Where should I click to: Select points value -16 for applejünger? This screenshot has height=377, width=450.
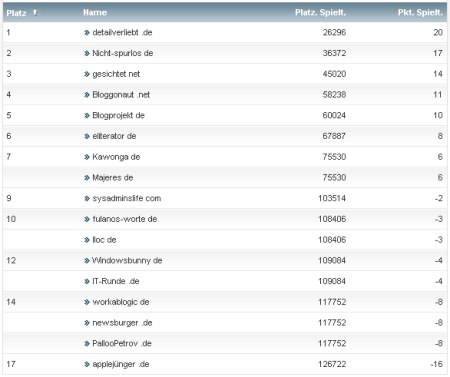(x=437, y=364)
